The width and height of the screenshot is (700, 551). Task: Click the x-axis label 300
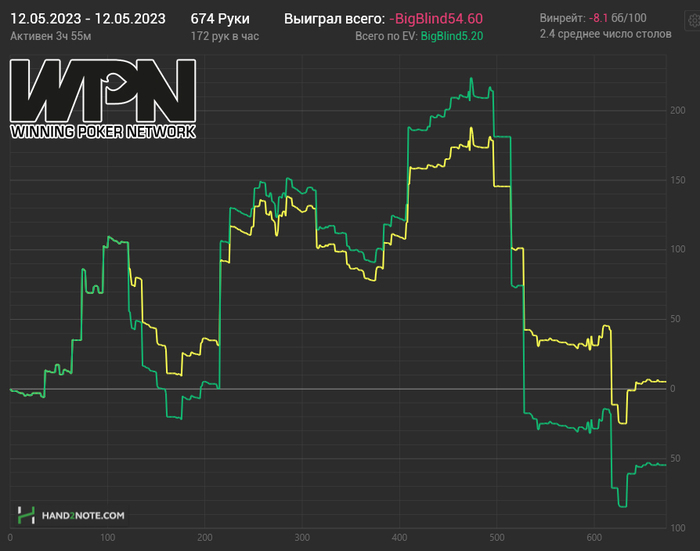click(x=302, y=537)
